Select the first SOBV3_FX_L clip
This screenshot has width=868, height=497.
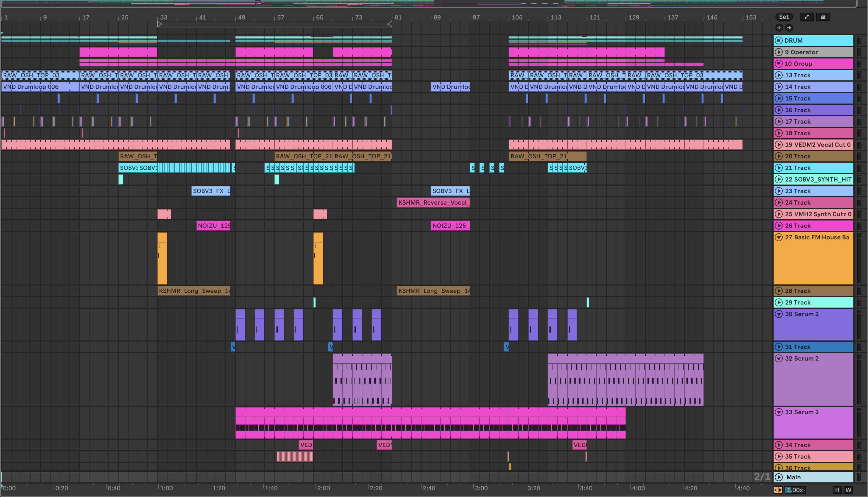(211, 191)
